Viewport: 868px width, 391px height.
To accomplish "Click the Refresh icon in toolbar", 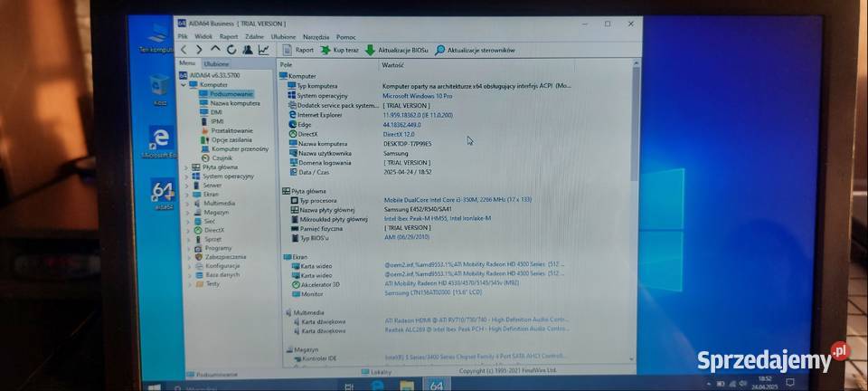I will coord(231,50).
